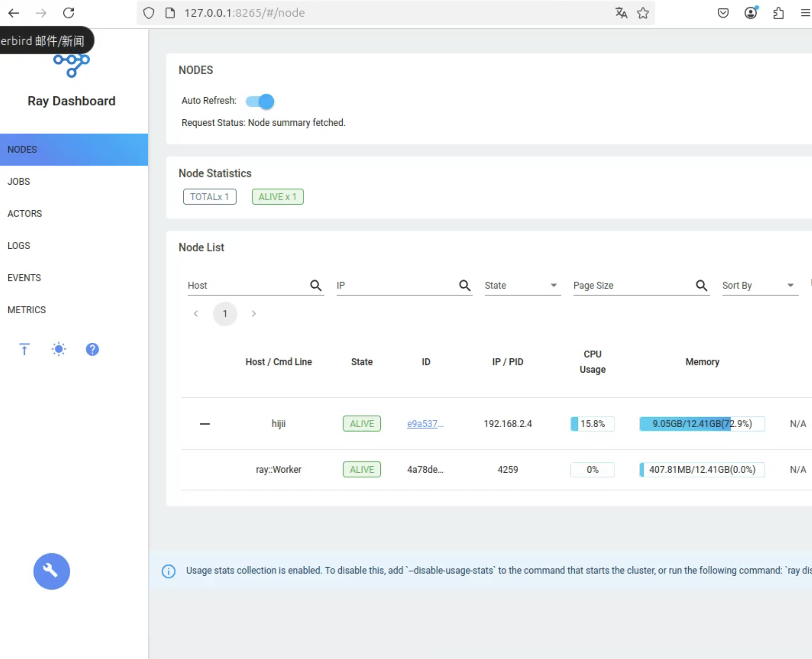Open the browser hamburger menu
This screenshot has height=659, width=812.
[x=805, y=13]
